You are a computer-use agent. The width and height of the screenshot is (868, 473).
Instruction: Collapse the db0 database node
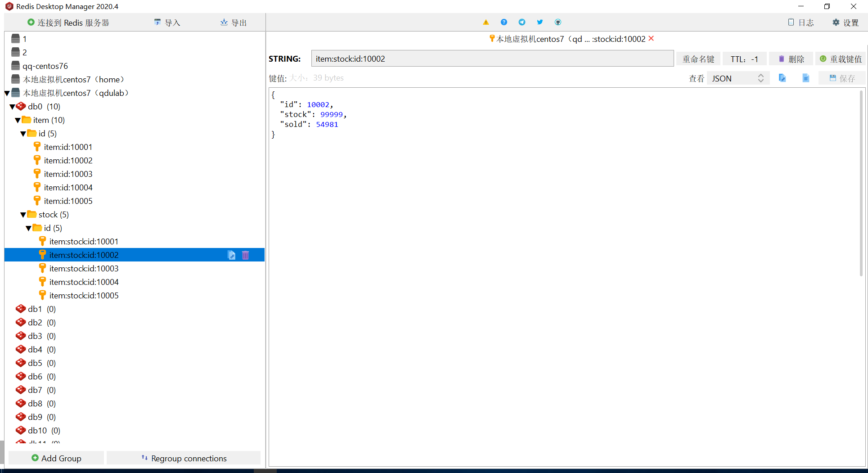[x=13, y=107]
